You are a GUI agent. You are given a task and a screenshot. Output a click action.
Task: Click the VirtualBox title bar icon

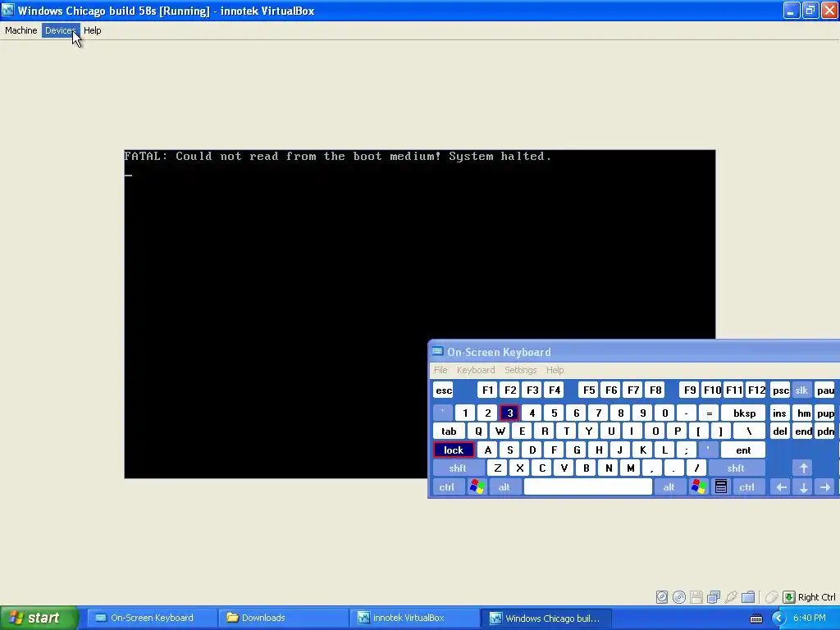point(8,11)
